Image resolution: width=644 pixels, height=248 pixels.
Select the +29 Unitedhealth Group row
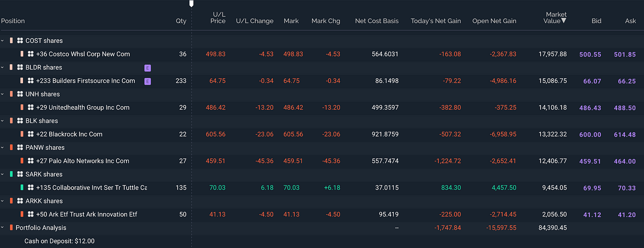point(322,107)
